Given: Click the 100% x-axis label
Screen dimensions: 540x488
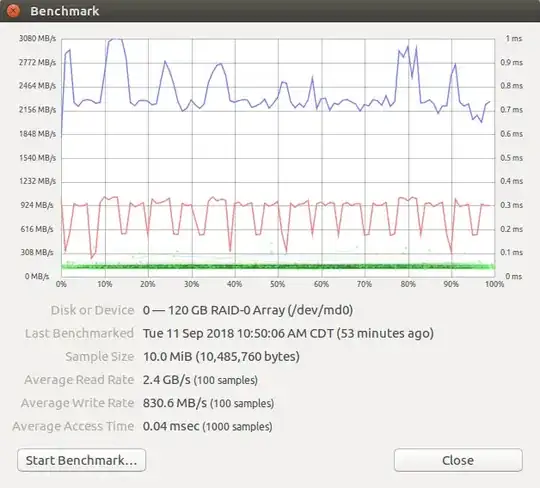Looking at the screenshot, I should (495, 284).
